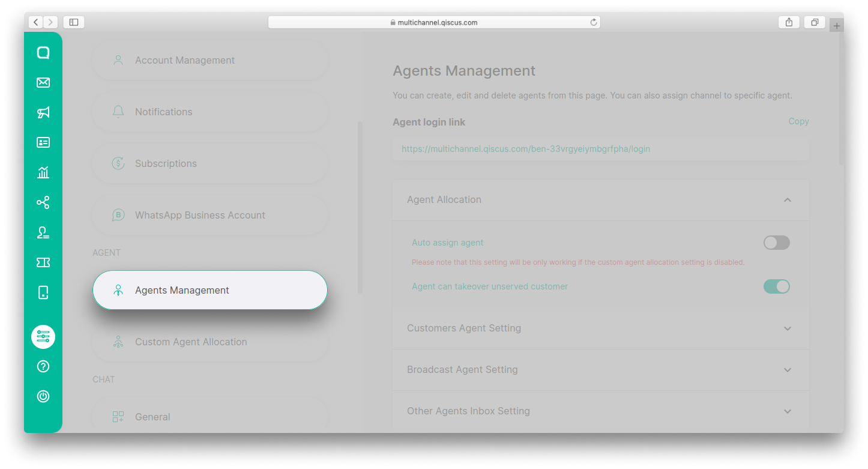Open the ticket icon in the sidebar
This screenshot has height=469, width=868.
[x=43, y=262]
